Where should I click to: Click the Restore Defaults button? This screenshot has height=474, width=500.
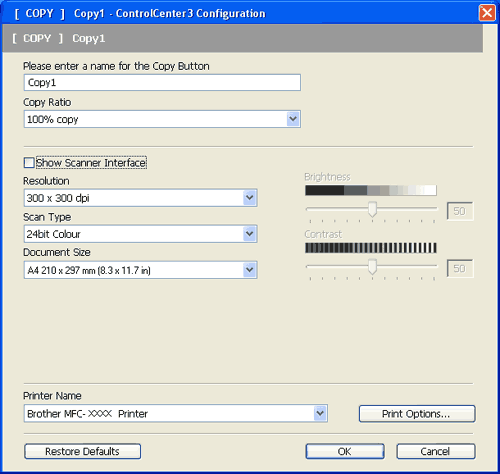(82, 451)
